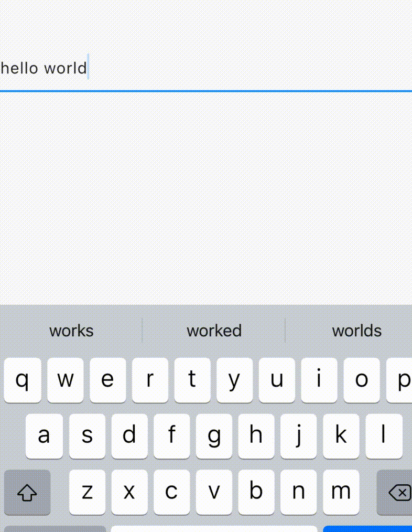
Task: Tap the t key
Action: (x=192, y=380)
